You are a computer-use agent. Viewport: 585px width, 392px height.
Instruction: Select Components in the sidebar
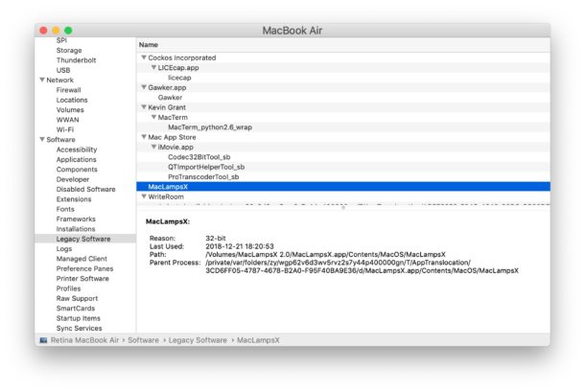click(x=77, y=170)
